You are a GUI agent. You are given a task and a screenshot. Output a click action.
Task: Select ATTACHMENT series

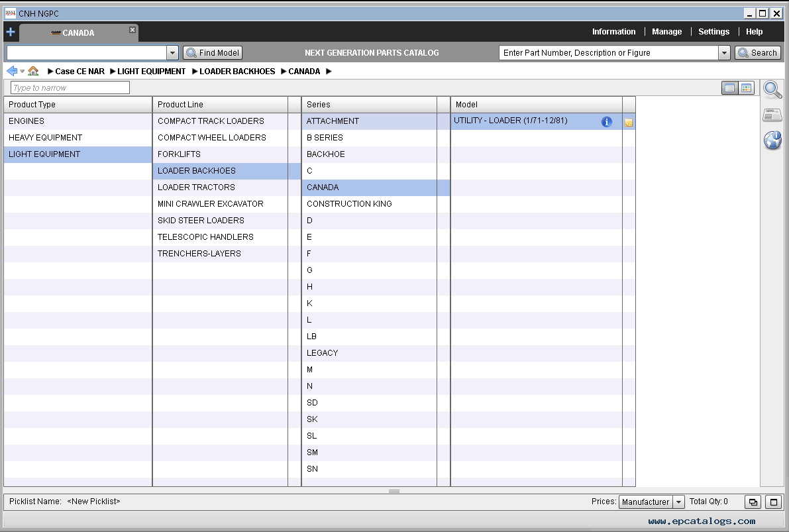(370, 121)
